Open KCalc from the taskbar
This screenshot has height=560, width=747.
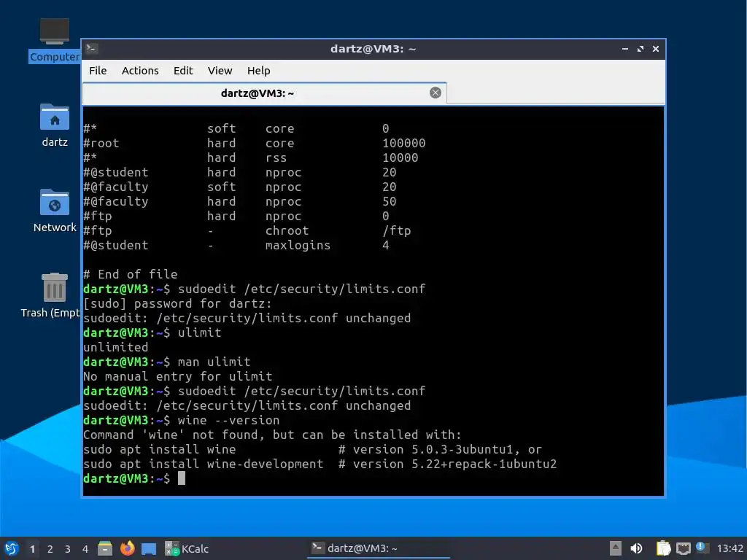point(187,548)
